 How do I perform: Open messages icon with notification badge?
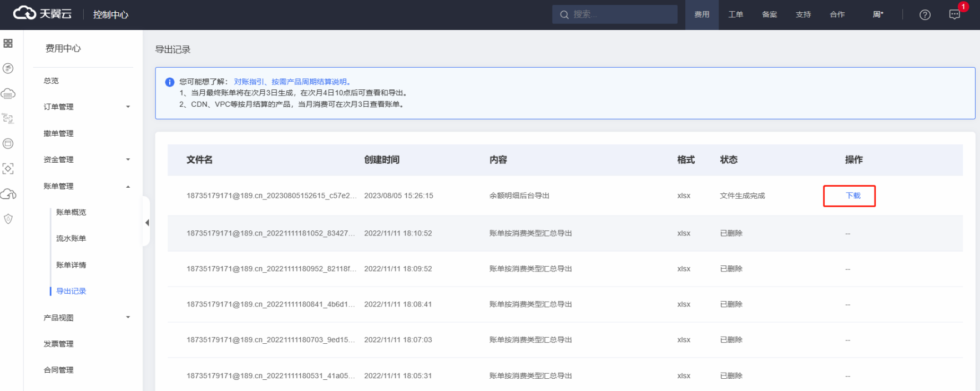[954, 15]
